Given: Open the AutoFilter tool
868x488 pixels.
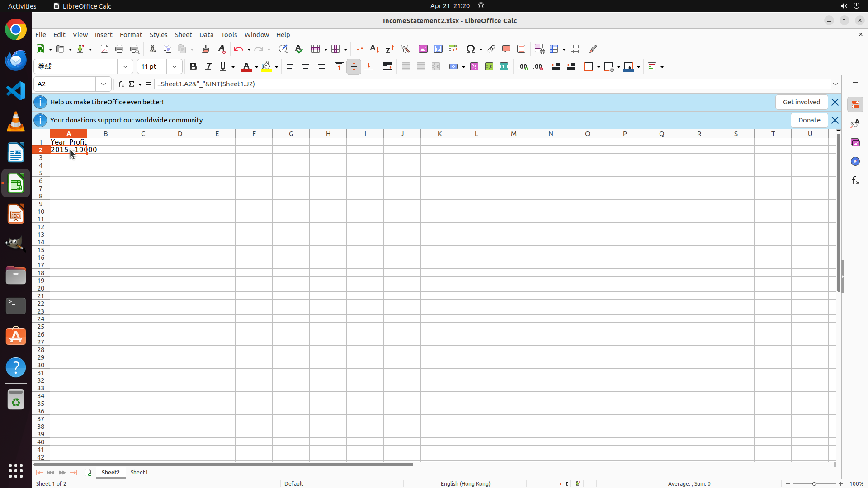Looking at the screenshot, I should pyautogui.click(x=405, y=49).
